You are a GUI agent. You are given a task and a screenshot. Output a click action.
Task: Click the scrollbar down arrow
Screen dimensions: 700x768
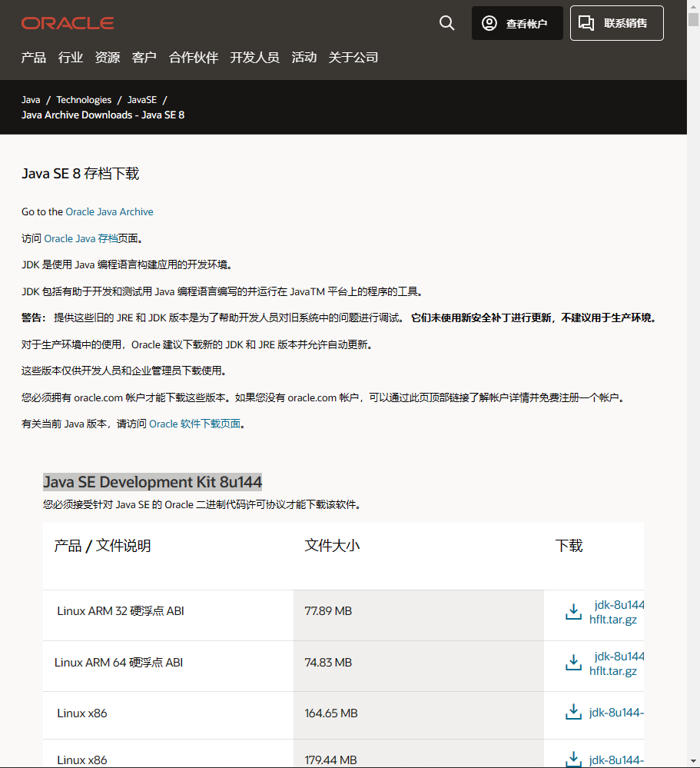[693, 761]
